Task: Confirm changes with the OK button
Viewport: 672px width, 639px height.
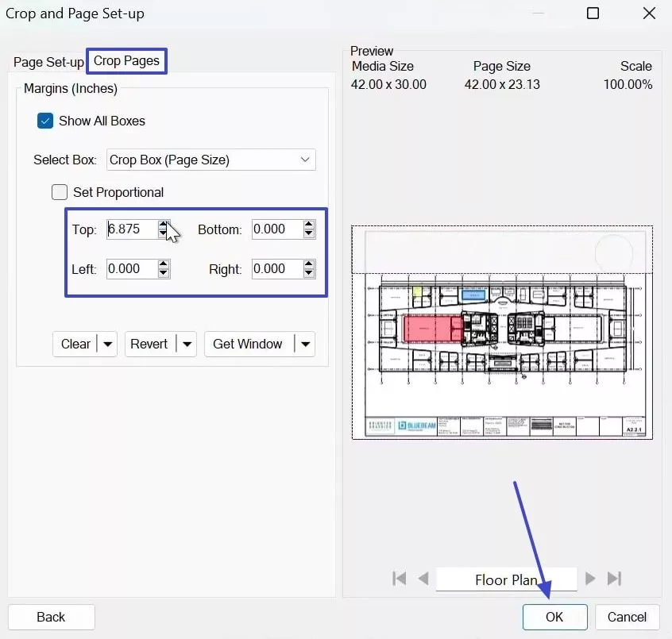Action: [x=554, y=617]
